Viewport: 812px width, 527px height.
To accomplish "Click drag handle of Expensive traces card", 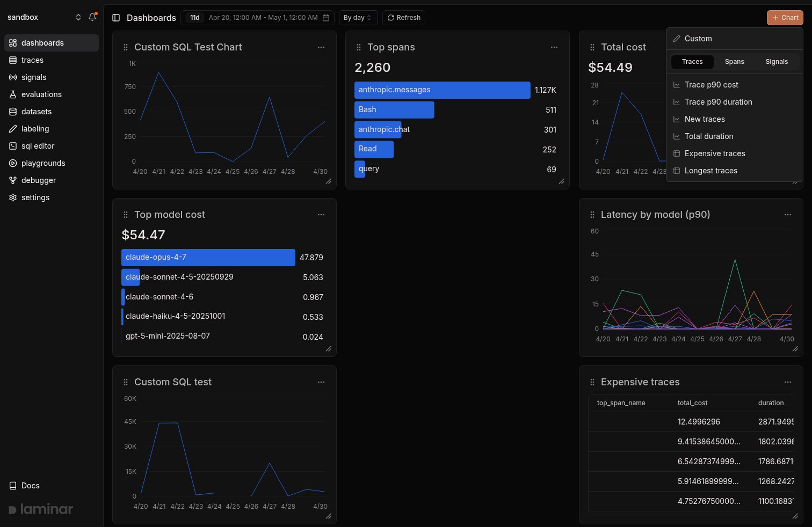I will click(592, 382).
